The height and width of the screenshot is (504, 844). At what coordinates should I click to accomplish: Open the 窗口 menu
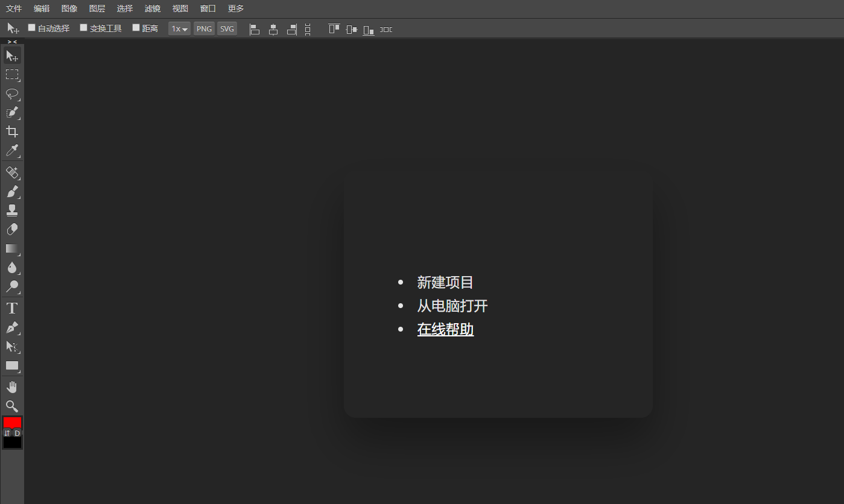[208, 8]
